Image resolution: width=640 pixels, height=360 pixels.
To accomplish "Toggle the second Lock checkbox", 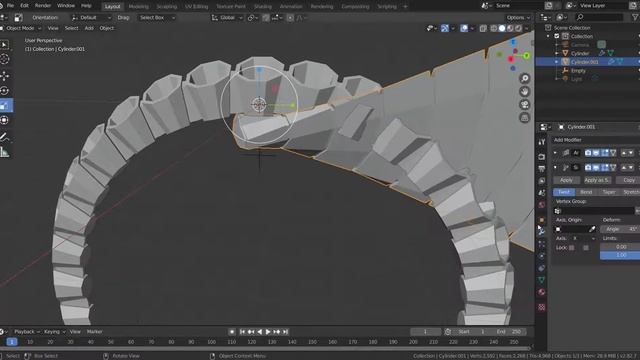I will point(586,248).
